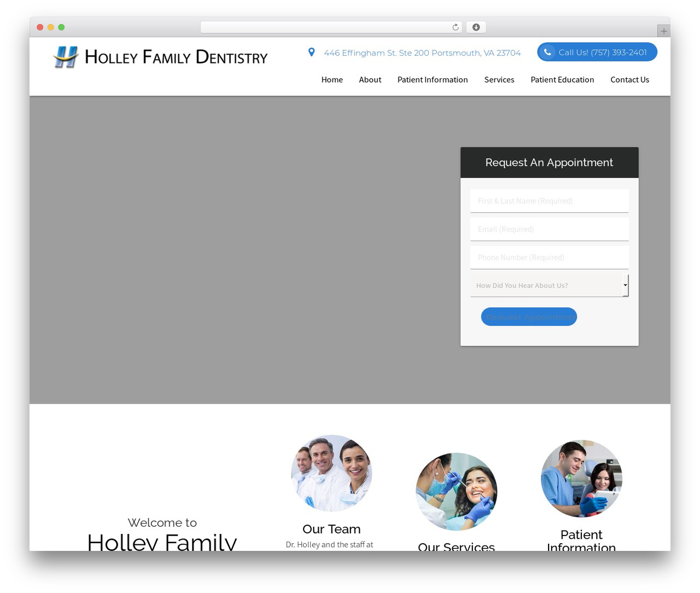Focus the Phone Number field

pos(550,257)
